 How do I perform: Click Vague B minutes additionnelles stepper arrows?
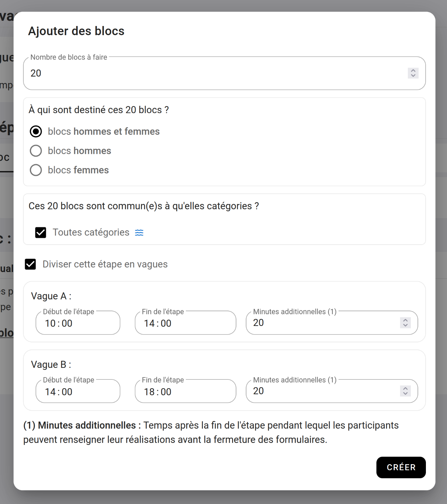405,391
